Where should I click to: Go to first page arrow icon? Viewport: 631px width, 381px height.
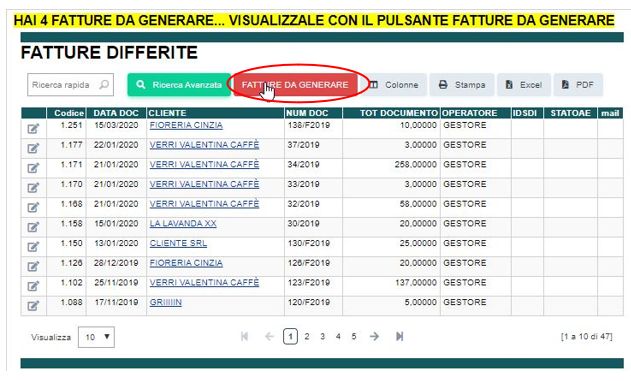coord(244,336)
